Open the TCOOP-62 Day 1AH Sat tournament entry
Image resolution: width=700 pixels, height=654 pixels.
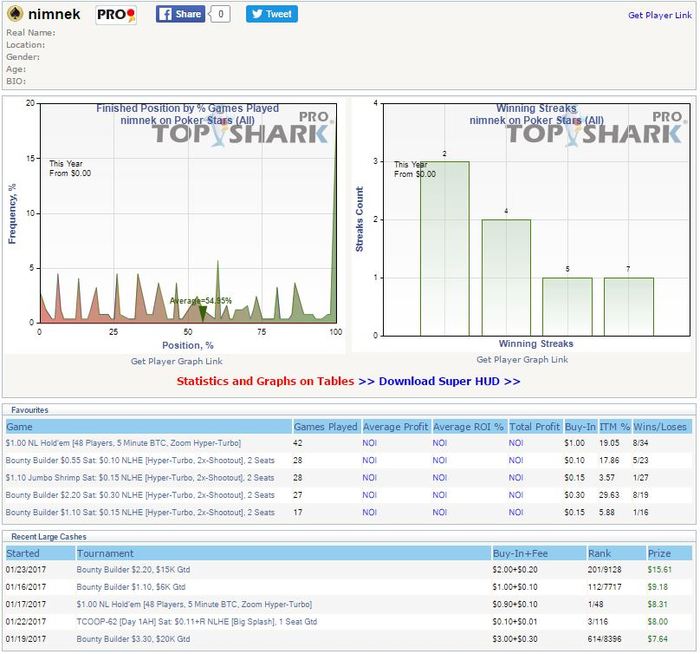196,621
